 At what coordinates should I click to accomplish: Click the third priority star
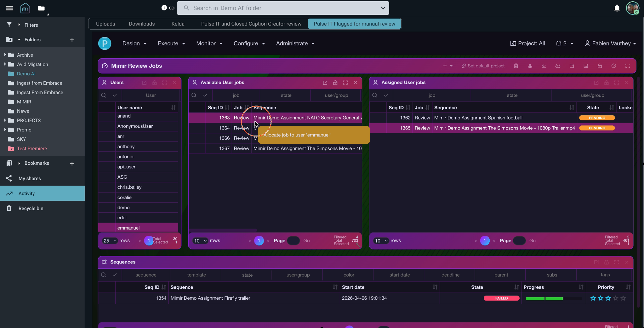pos(608,298)
